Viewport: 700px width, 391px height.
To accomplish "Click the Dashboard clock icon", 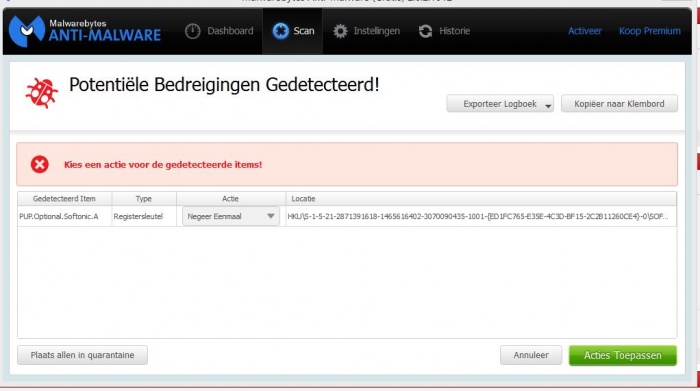I will click(x=193, y=31).
